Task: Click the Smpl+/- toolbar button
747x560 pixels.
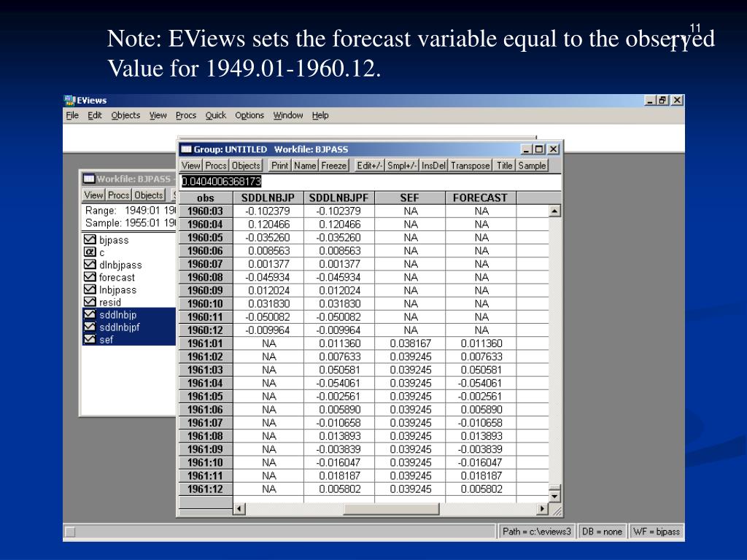Action: pyautogui.click(x=401, y=166)
